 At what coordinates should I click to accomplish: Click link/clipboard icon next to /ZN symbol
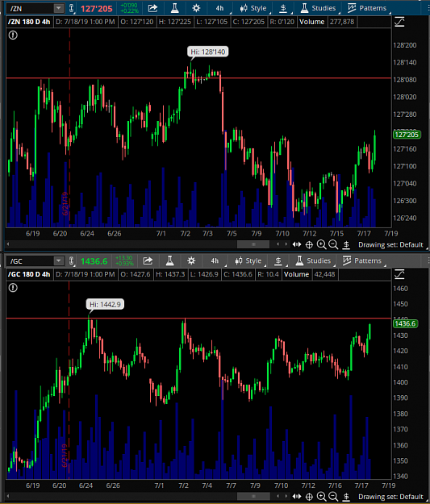point(72,8)
